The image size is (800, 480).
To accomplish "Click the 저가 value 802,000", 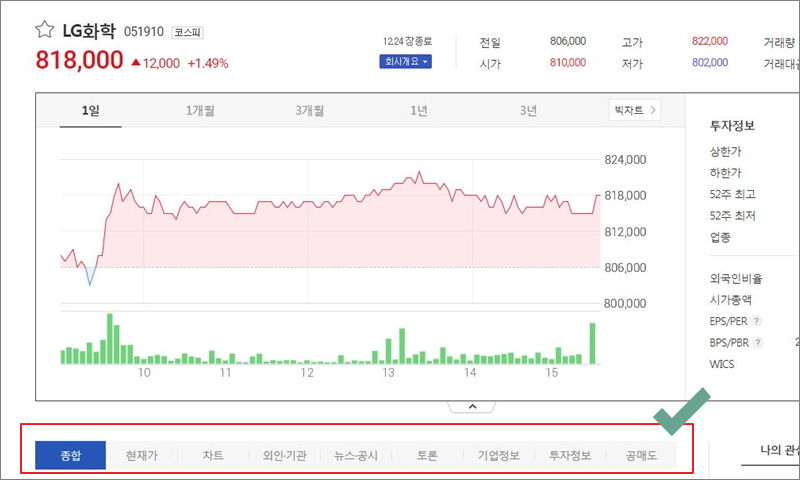I will pyautogui.click(x=710, y=62).
